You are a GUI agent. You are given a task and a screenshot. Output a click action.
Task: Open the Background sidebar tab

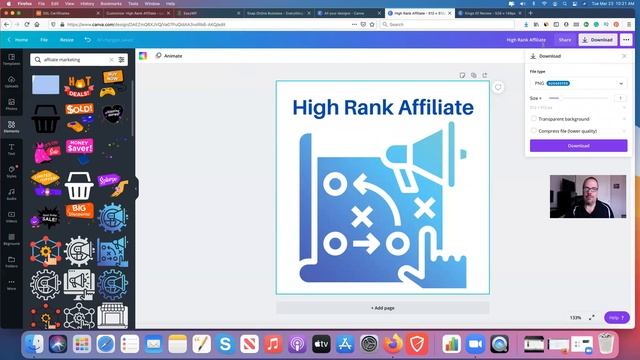pyautogui.click(x=11, y=239)
